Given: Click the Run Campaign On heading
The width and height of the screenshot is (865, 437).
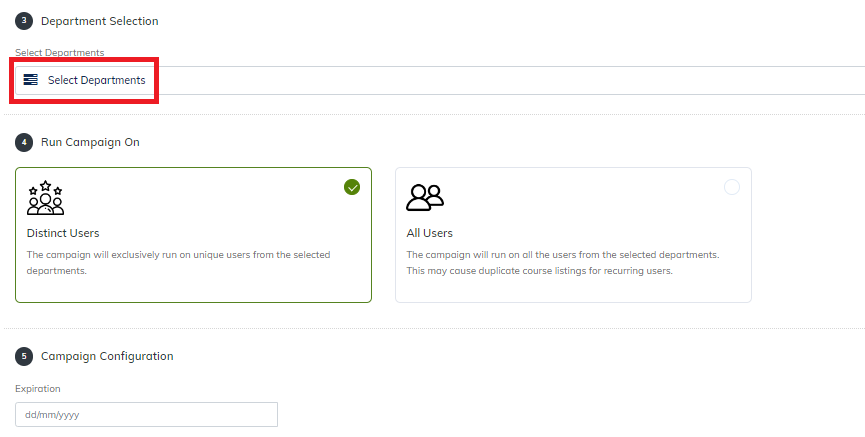Looking at the screenshot, I should (90, 142).
